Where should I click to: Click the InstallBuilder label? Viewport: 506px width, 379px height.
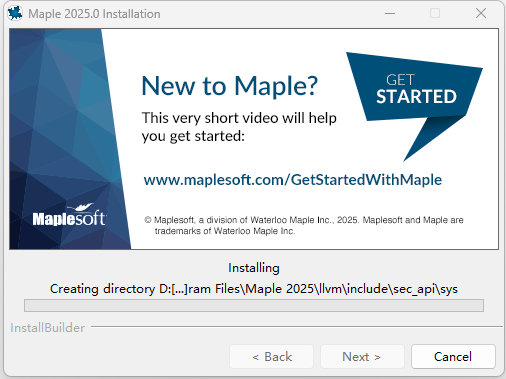48,328
